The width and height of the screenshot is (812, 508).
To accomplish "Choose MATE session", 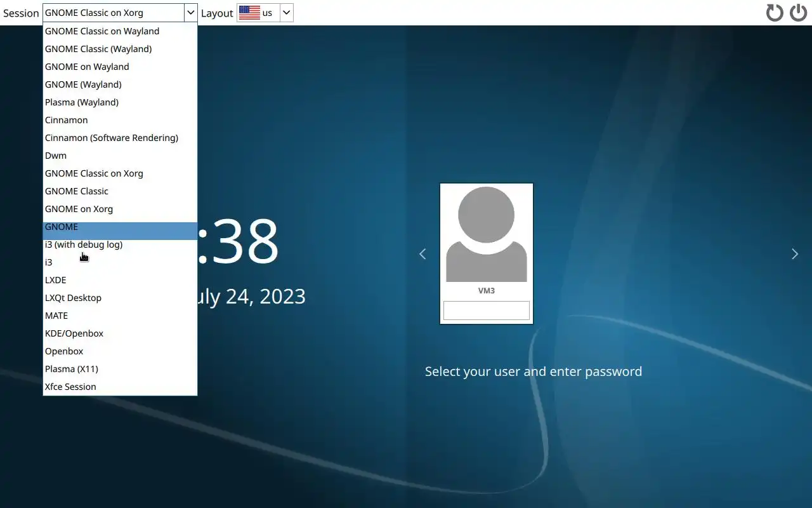I will 120,316.
